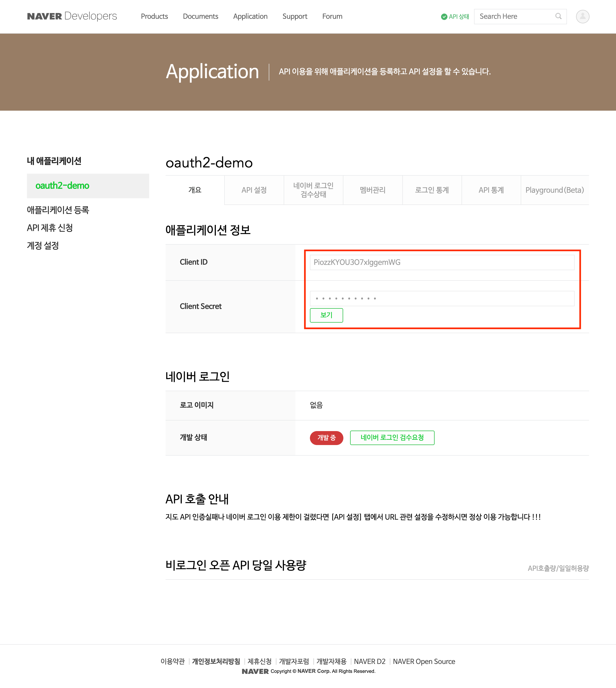Click the Client ID field

coord(442,262)
